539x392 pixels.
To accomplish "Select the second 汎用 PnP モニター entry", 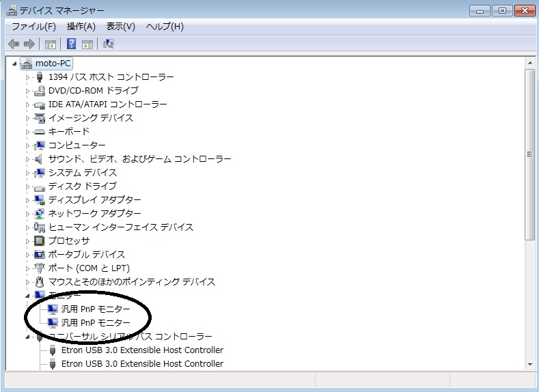I will 96,323.
